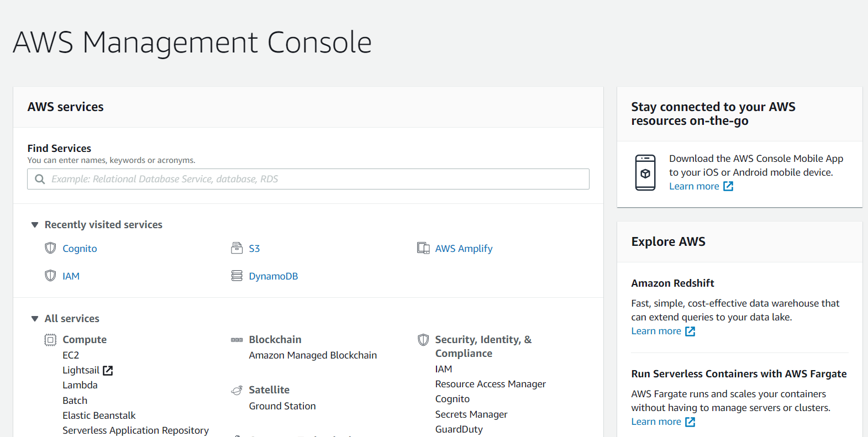
Task: Click the Explore AWS panel title
Action: (x=668, y=242)
